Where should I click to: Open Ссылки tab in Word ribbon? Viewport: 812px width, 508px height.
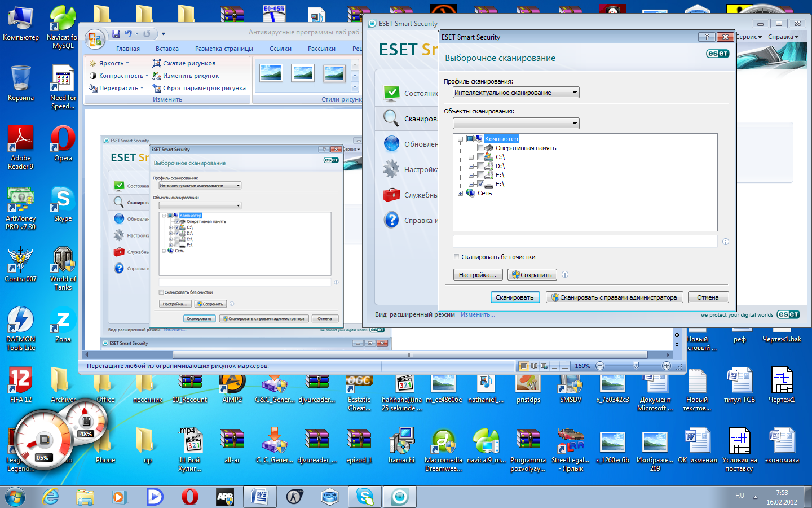point(280,49)
